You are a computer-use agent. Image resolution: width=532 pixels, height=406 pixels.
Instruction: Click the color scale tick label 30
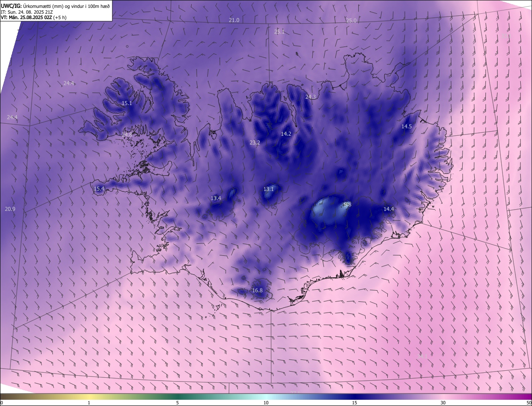[x=443, y=403]
